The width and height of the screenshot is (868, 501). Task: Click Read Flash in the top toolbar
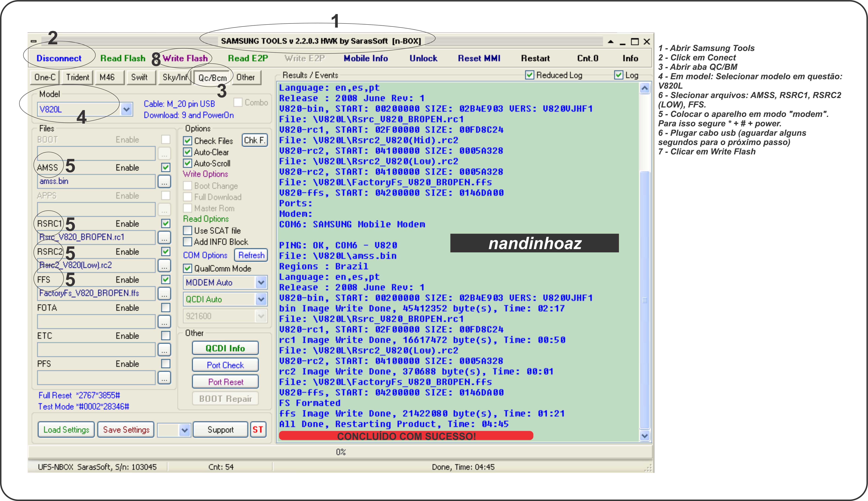123,58
